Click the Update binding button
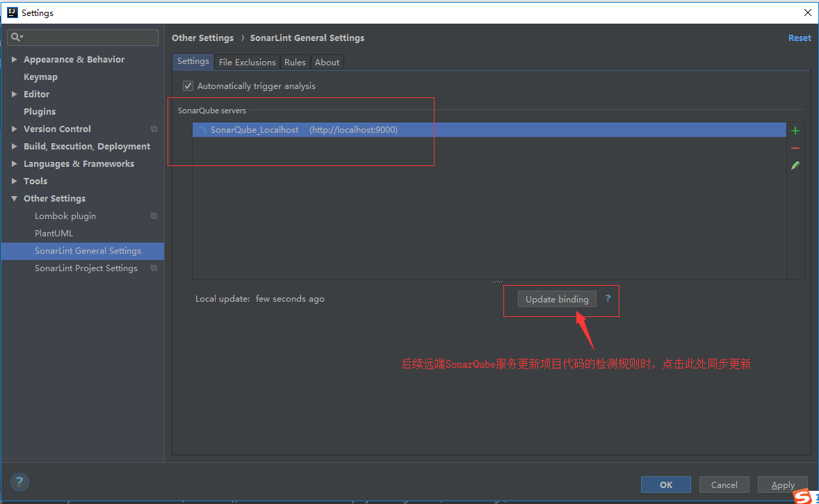819x504 pixels. pyautogui.click(x=557, y=299)
